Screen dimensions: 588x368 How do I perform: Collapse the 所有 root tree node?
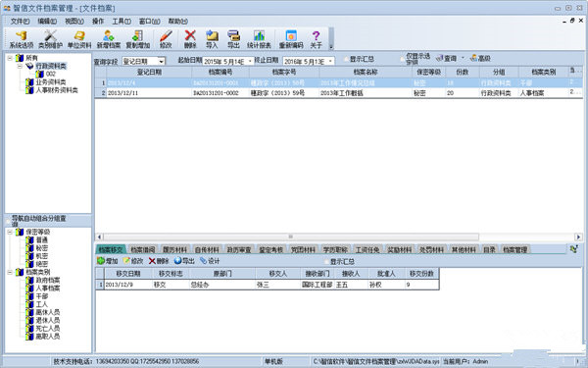10,58
